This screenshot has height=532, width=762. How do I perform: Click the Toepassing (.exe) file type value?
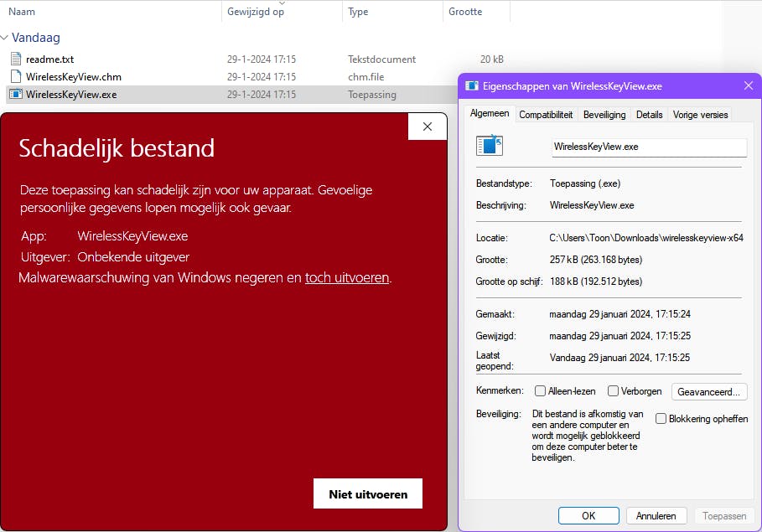(x=585, y=183)
